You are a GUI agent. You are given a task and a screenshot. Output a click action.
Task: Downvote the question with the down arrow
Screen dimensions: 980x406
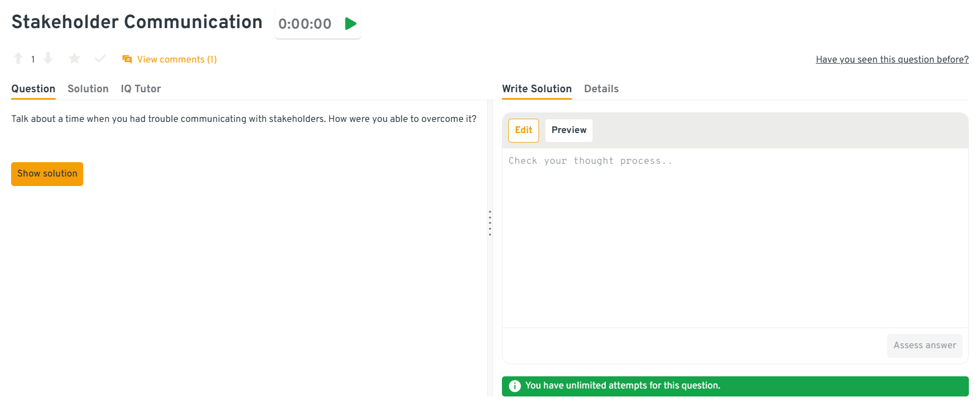[x=48, y=58]
